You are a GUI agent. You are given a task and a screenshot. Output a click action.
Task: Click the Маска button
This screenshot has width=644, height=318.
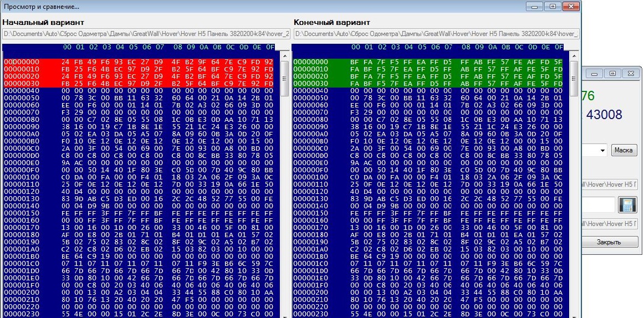623,150
